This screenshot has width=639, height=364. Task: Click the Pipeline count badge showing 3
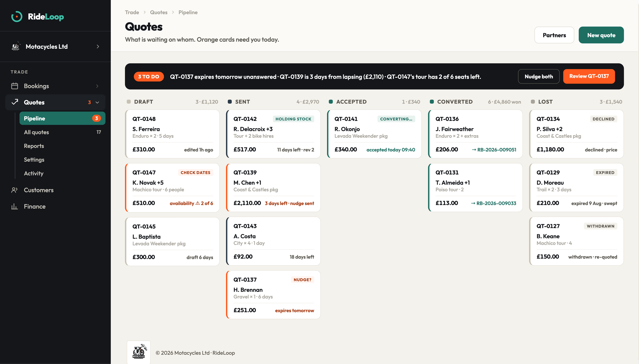tap(97, 118)
